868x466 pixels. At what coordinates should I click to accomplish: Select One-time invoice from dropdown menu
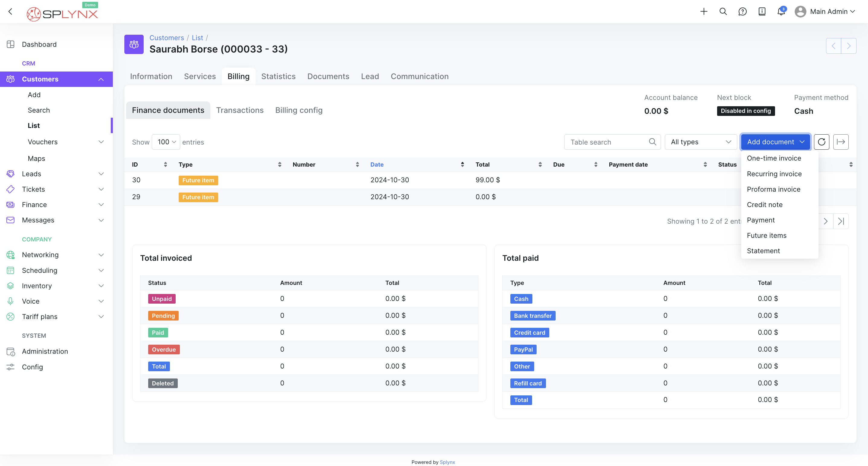pos(774,158)
